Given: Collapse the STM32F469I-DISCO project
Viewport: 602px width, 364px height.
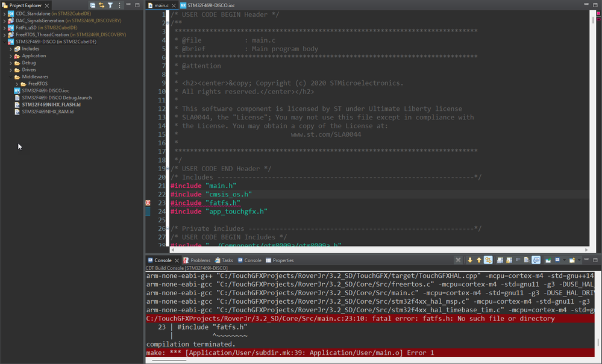Looking at the screenshot, I should click(x=4, y=42).
